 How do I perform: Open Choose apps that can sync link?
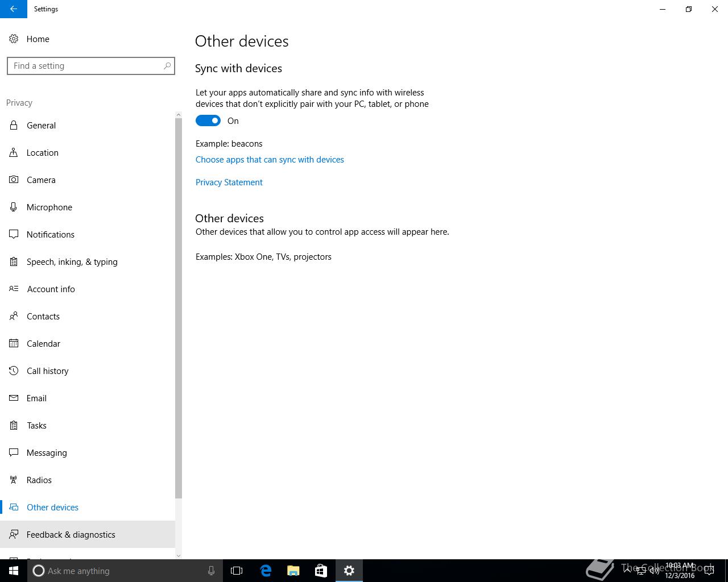tap(270, 160)
